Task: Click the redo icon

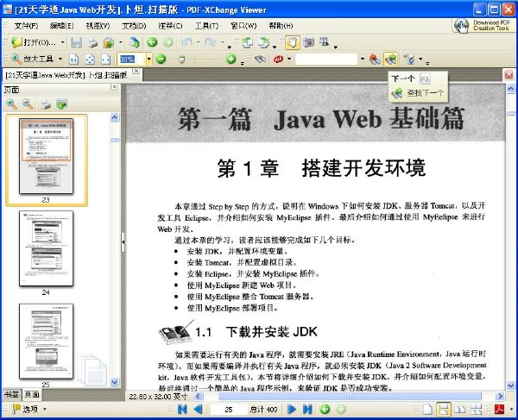Action: [x=211, y=42]
